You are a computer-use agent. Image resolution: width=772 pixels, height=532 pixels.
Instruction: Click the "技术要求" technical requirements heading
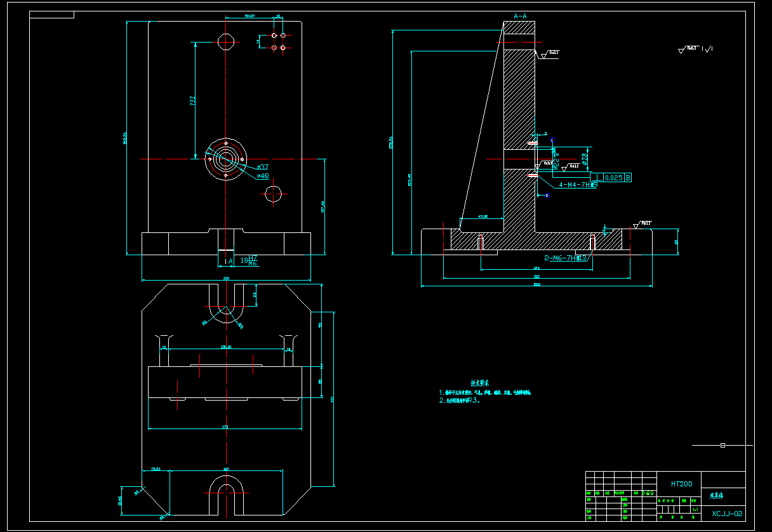[479, 383]
